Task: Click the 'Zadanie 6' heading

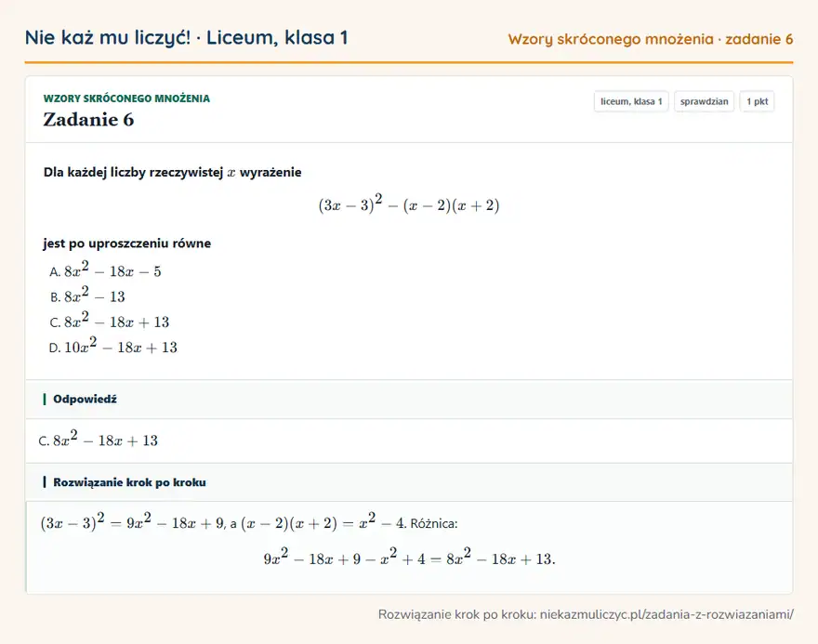Action: tap(88, 119)
